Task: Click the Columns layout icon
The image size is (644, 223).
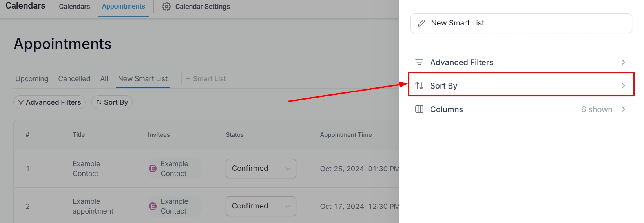Action: pyautogui.click(x=419, y=109)
